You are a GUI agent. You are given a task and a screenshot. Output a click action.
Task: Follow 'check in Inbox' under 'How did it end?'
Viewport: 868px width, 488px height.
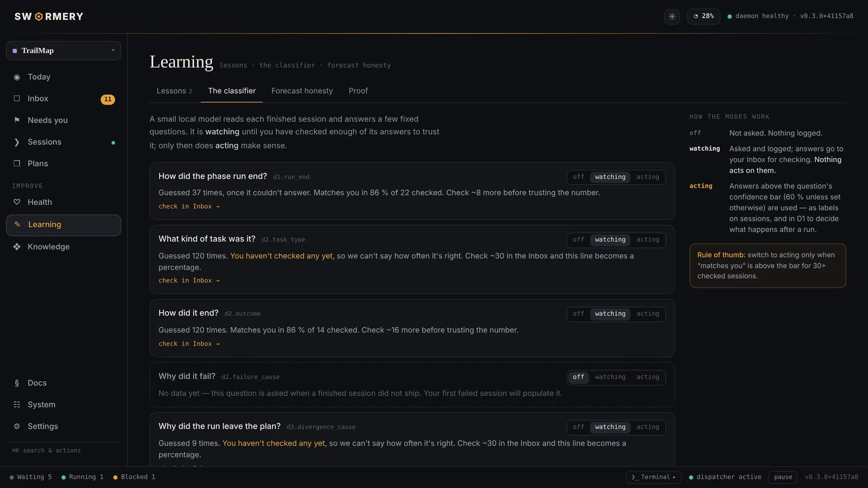tap(189, 344)
